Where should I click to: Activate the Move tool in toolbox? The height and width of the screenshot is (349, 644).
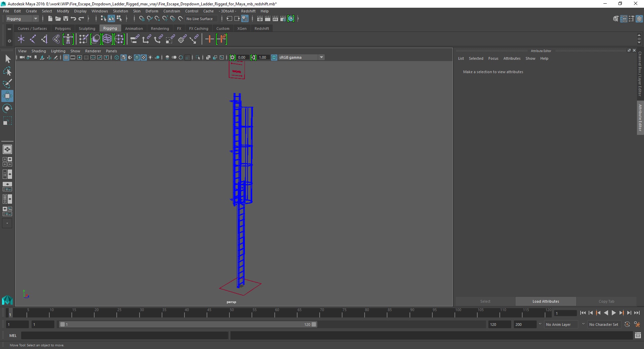7,96
